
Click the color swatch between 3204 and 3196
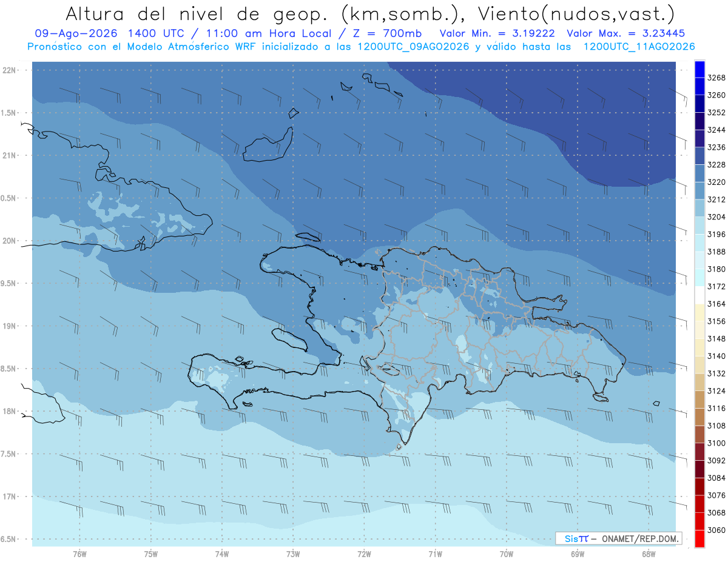[x=699, y=226]
